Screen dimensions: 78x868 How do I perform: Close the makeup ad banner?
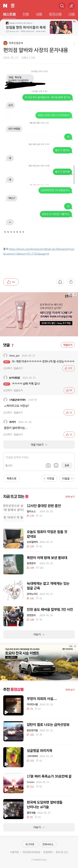tap(75, 294)
